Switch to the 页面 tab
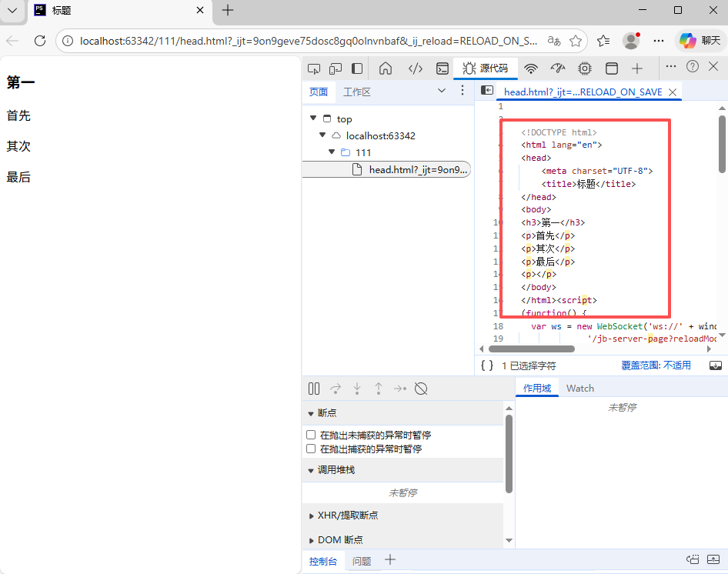The width and height of the screenshot is (728, 574). click(x=319, y=92)
